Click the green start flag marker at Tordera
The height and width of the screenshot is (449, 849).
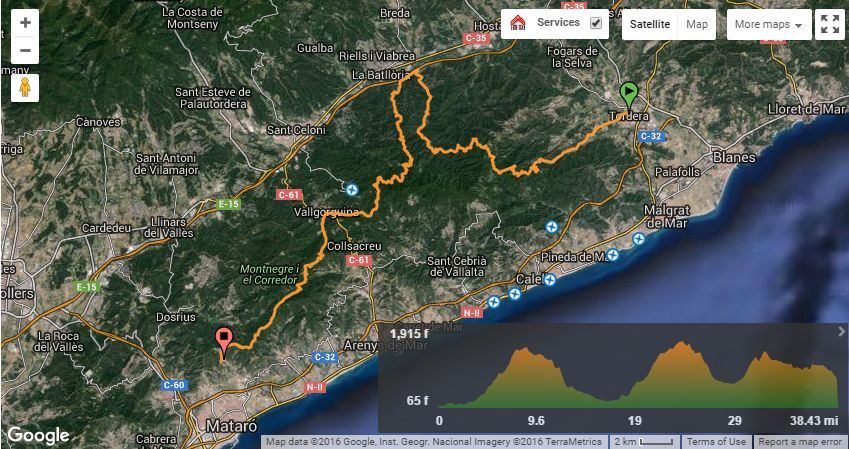pyautogui.click(x=628, y=96)
